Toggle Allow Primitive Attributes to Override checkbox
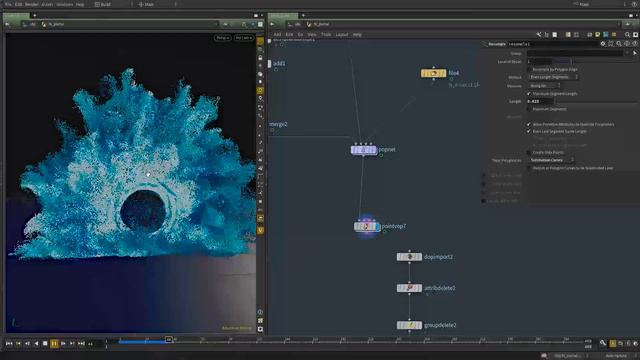Screen dimensions: 640x360 (x=529, y=124)
